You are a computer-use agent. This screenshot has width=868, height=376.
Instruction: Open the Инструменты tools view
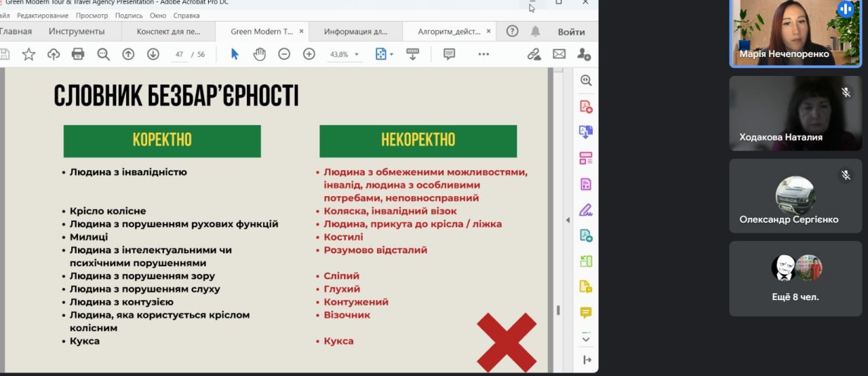[77, 32]
